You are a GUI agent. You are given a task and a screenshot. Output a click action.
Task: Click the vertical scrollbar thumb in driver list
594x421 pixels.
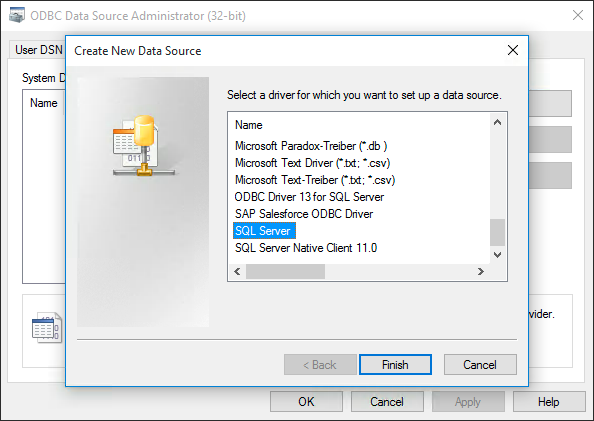(497, 232)
